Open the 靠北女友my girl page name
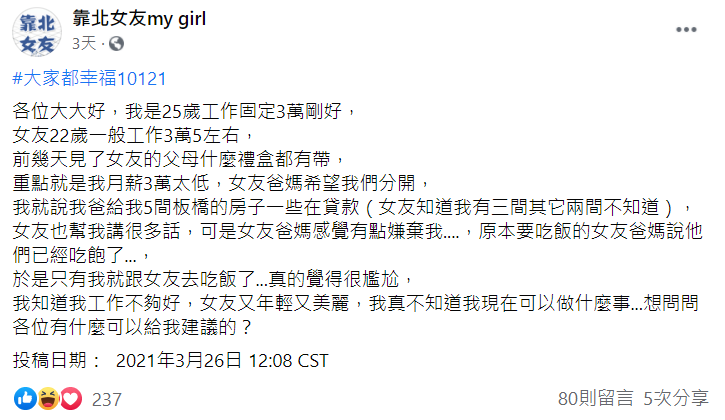725x420 pixels. 139,19
